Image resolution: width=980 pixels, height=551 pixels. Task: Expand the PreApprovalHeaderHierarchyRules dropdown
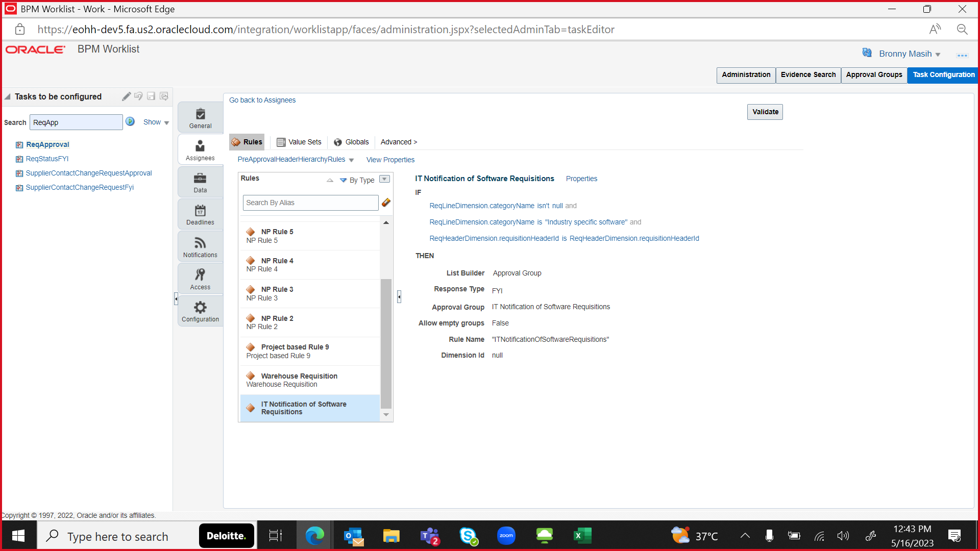[x=351, y=160]
